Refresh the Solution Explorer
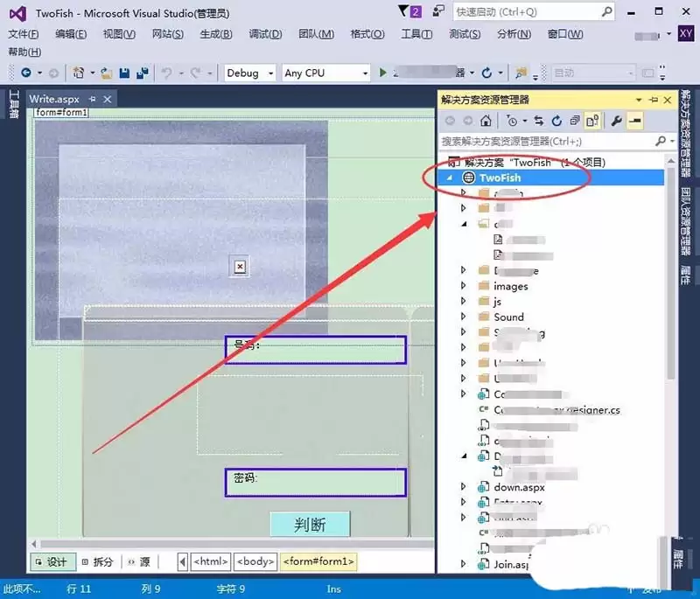The height and width of the screenshot is (599, 700). tap(556, 121)
